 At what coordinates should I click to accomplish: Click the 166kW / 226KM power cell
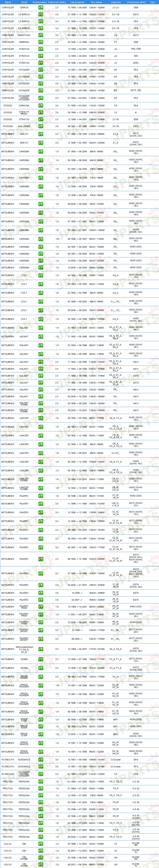pos(97,113)
